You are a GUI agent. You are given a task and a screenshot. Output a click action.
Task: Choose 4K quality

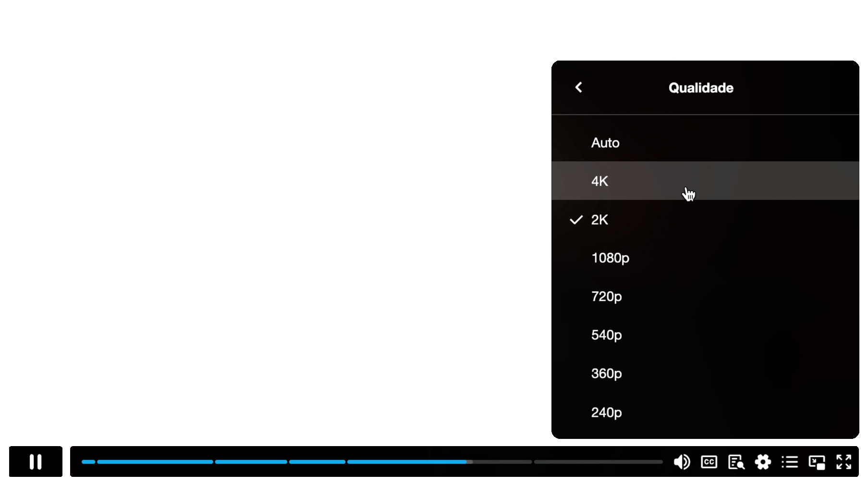pos(705,181)
